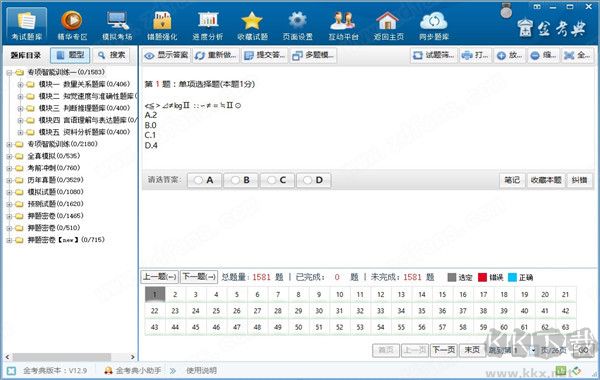Open the 互动平台 people icon
This screenshot has height=380, width=600.
pos(343,21)
